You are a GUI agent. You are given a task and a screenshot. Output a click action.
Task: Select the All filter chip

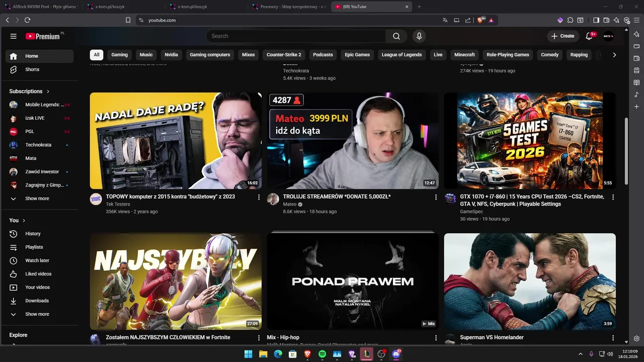click(x=97, y=55)
